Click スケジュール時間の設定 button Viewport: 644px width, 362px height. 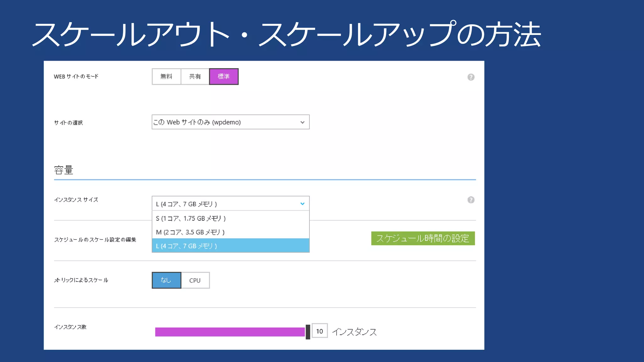pyautogui.click(x=423, y=238)
